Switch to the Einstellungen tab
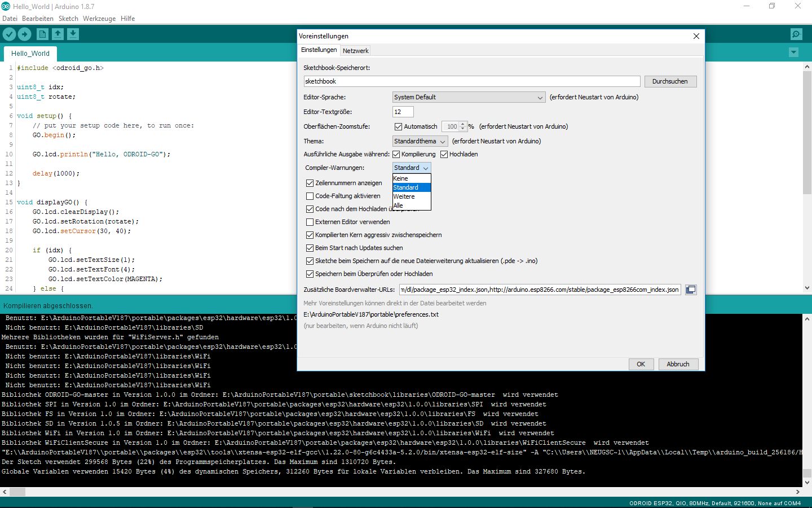The height and width of the screenshot is (508, 812). [x=319, y=50]
